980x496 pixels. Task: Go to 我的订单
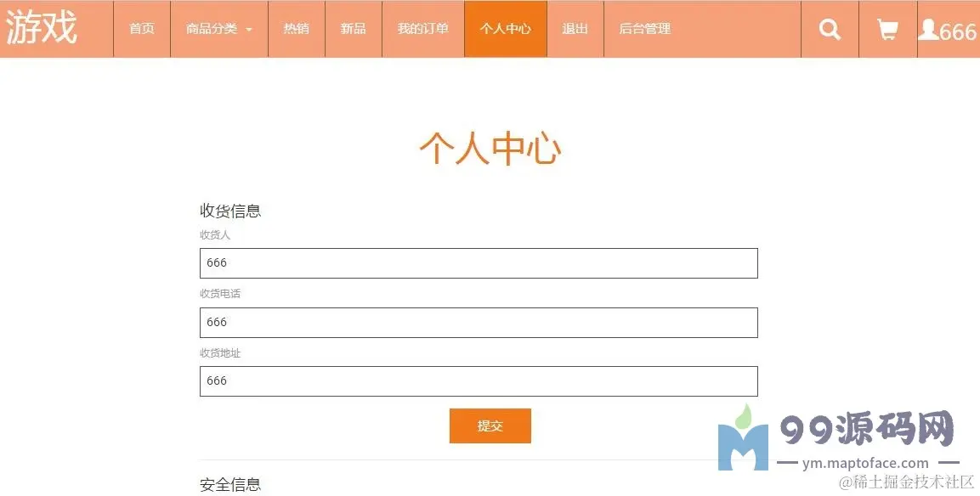[x=423, y=29]
